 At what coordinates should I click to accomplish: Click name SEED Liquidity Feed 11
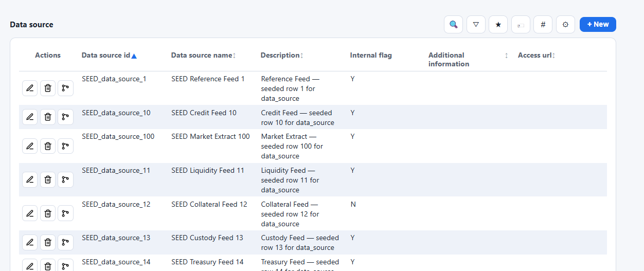point(208,170)
